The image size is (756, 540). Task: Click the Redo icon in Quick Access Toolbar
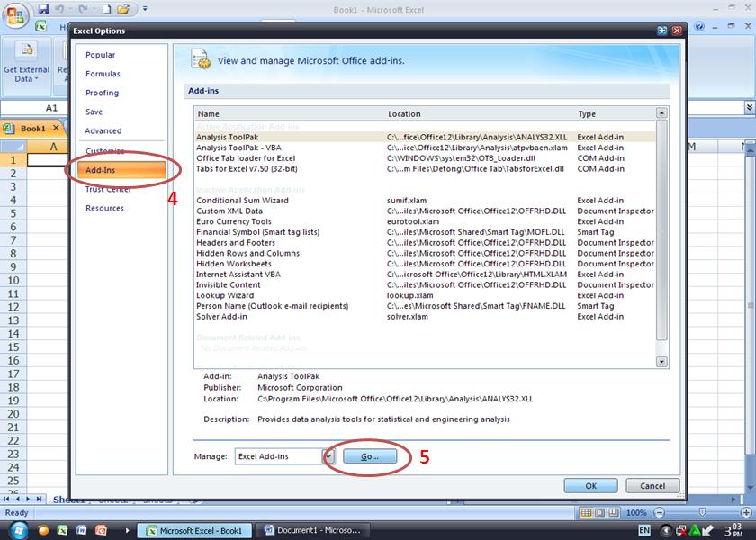(x=83, y=9)
